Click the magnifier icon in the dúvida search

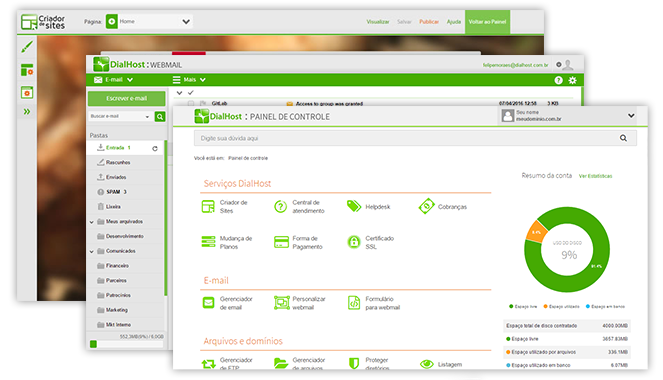coord(623,138)
